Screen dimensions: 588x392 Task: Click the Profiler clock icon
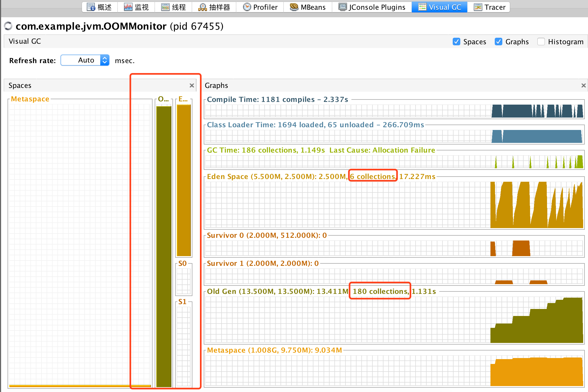tap(247, 7)
